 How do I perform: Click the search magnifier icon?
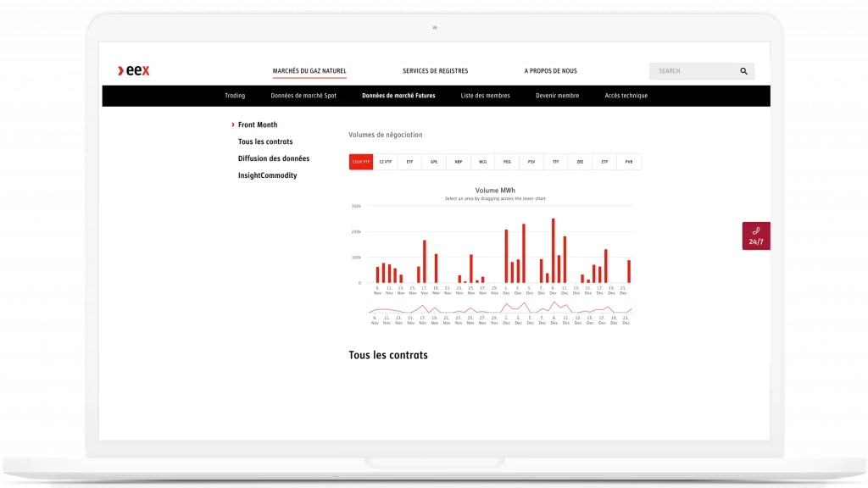tap(743, 71)
